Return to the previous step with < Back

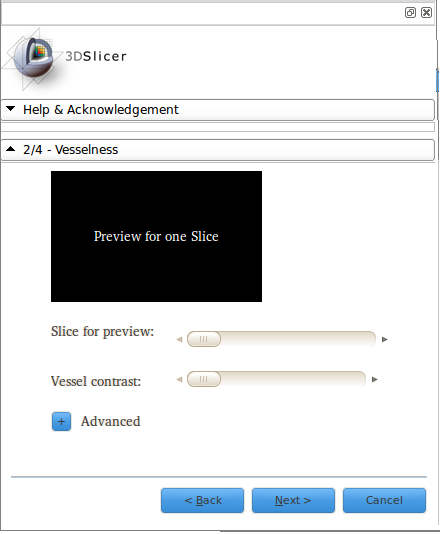pos(203,500)
